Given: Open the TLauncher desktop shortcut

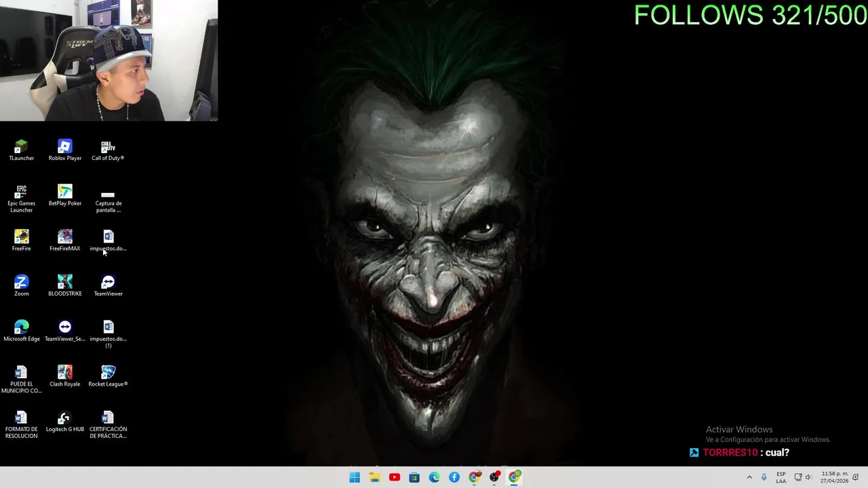Looking at the screenshot, I should click(x=21, y=150).
